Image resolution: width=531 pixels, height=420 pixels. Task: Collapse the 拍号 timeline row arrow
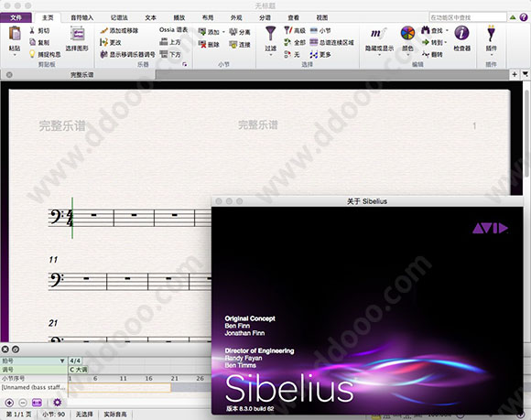(x=62, y=361)
